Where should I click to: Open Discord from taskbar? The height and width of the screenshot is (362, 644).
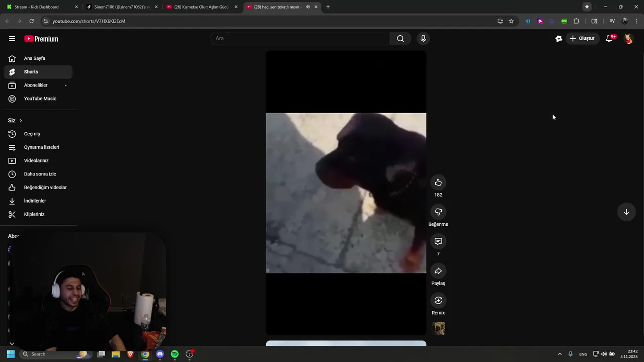[160, 354]
